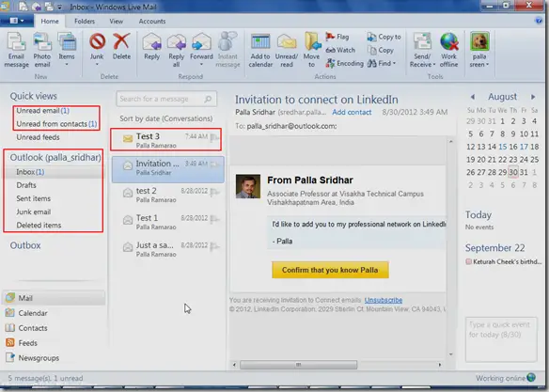Click the Search for a message field
Viewport: 549px width, 392px height.
pos(166,99)
